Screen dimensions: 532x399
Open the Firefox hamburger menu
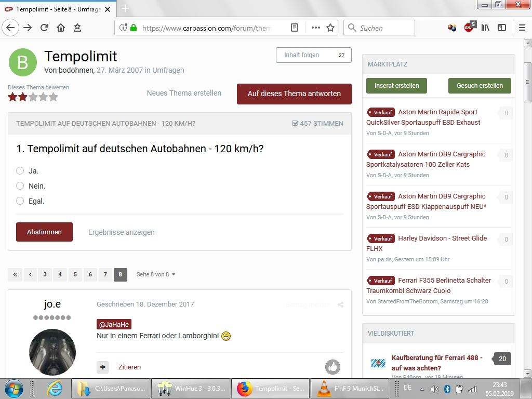(x=522, y=28)
